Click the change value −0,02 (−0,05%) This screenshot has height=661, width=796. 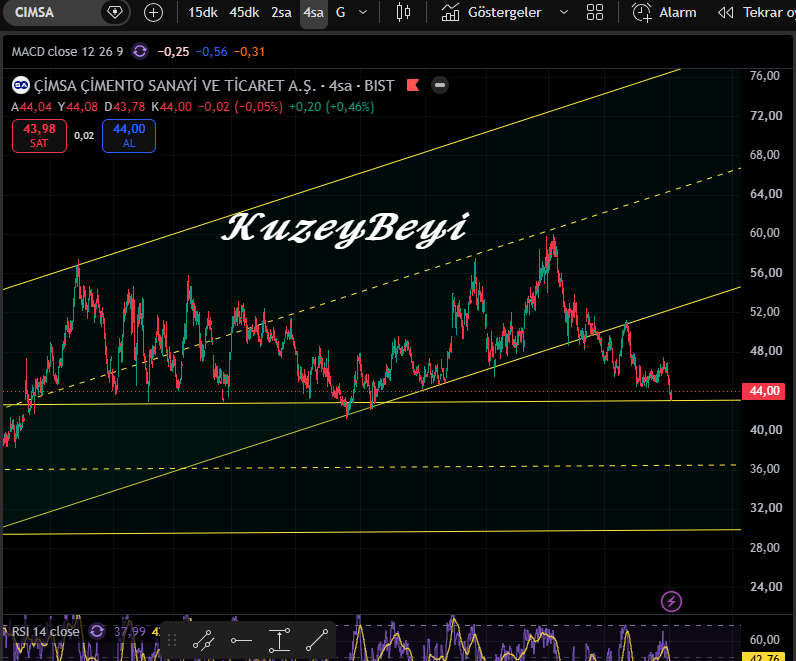pos(240,107)
